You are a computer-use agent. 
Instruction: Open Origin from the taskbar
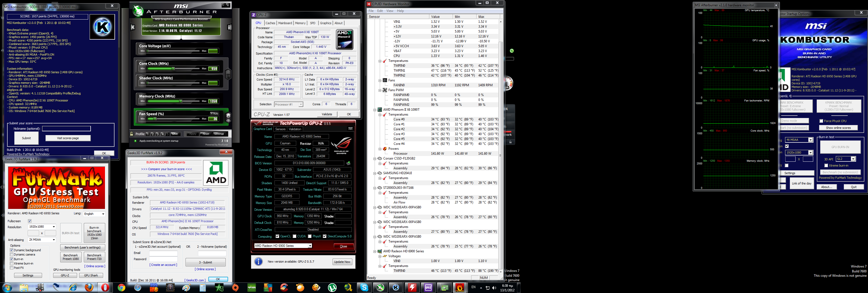[235, 288]
